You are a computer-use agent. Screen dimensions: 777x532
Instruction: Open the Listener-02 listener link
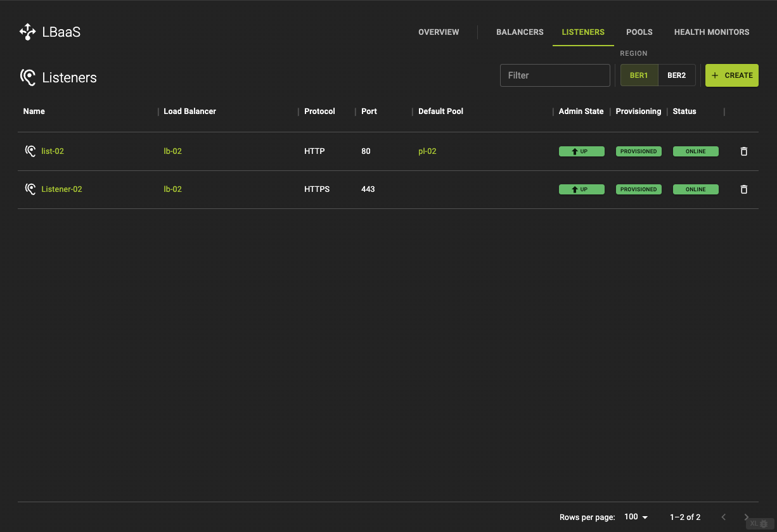coord(61,189)
